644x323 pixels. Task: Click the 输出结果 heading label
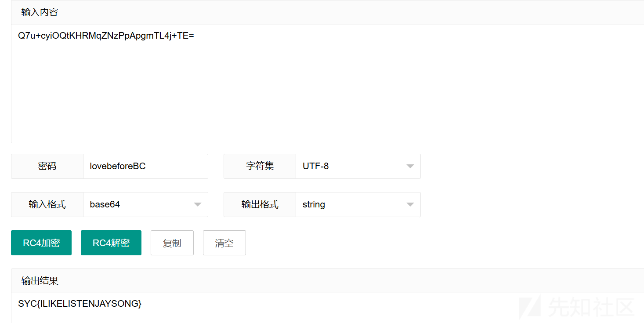pyautogui.click(x=40, y=281)
